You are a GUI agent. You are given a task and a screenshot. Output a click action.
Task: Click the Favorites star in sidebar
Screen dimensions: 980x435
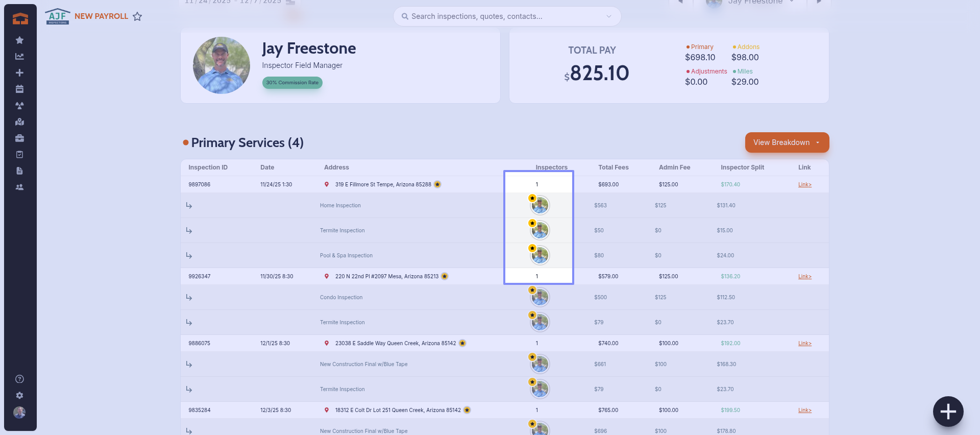click(19, 40)
